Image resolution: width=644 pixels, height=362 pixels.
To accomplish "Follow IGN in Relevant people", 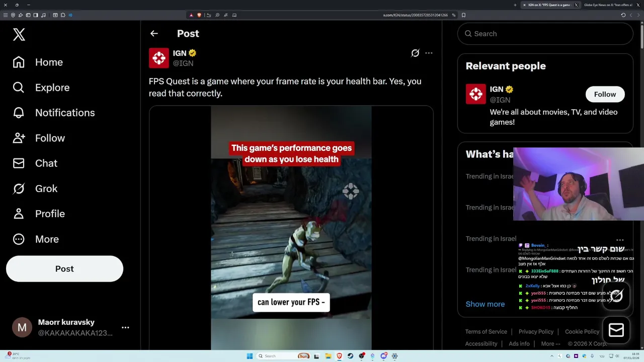I will 605,95.
